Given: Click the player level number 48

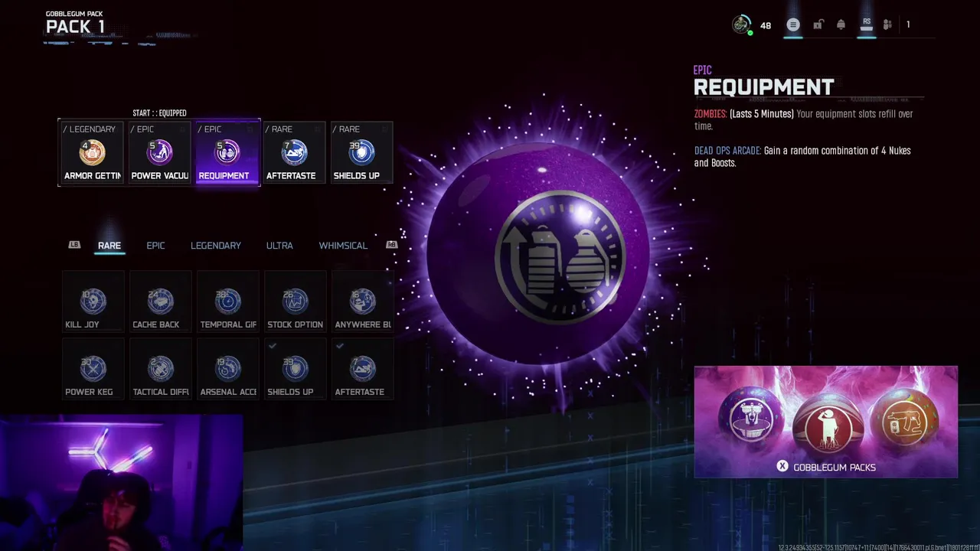Looking at the screenshot, I should (766, 25).
